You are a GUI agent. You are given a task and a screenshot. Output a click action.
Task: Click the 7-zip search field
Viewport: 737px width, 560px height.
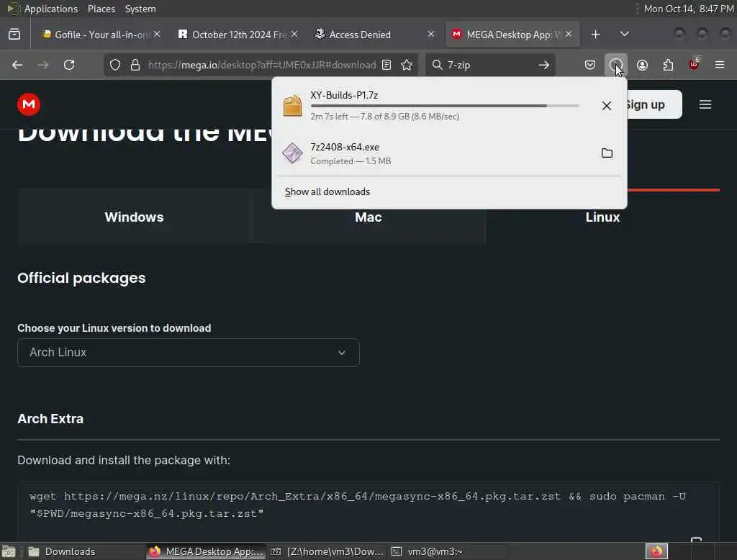point(489,65)
